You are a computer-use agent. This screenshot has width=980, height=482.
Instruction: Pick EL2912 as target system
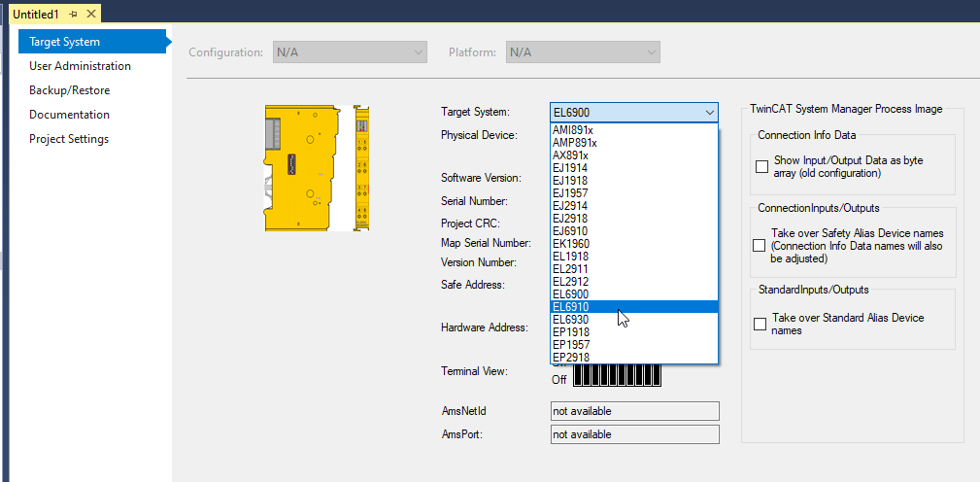tap(634, 281)
